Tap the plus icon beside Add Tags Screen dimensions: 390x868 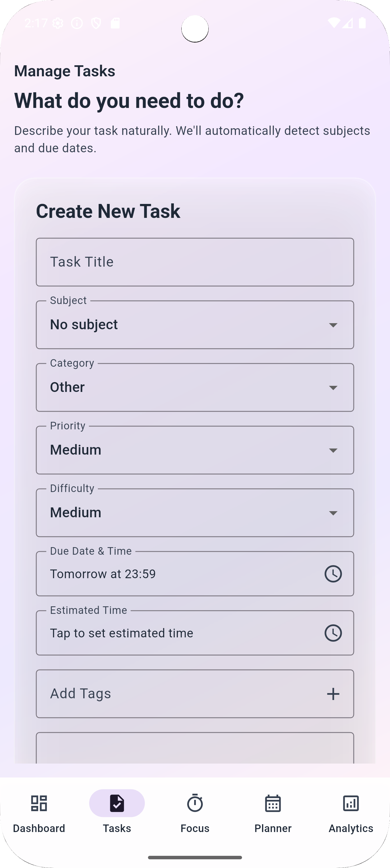click(x=333, y=694)
